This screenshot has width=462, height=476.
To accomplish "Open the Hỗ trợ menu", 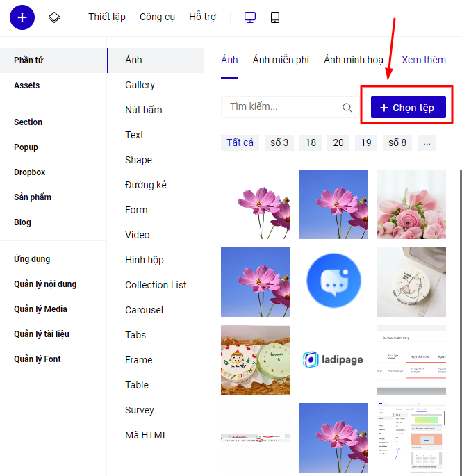I will coord(203,17).
